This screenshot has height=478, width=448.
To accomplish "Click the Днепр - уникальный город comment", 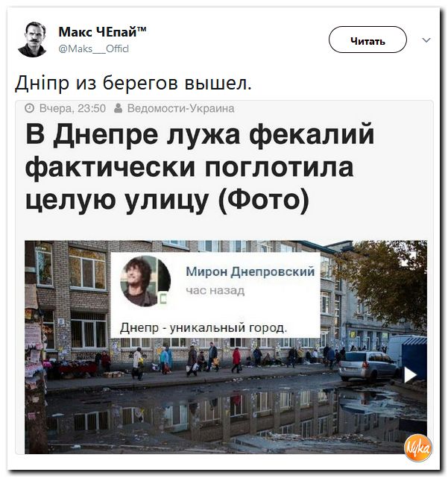I will 204,328.
